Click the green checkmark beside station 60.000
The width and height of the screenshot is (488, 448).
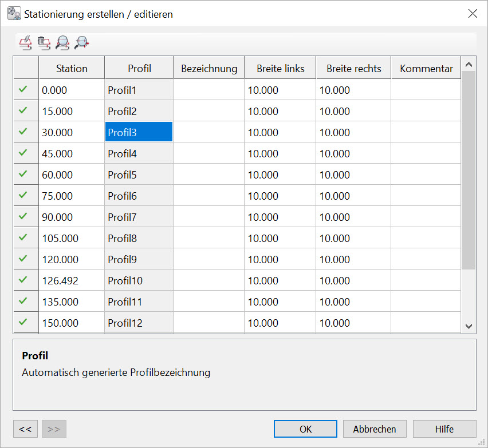point(23,174)
